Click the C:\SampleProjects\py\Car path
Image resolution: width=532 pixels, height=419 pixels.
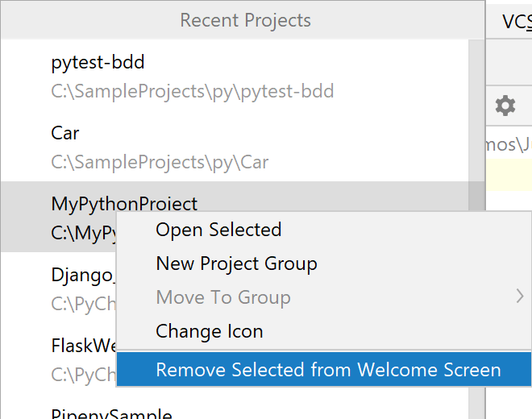click(x=160, y=162)
